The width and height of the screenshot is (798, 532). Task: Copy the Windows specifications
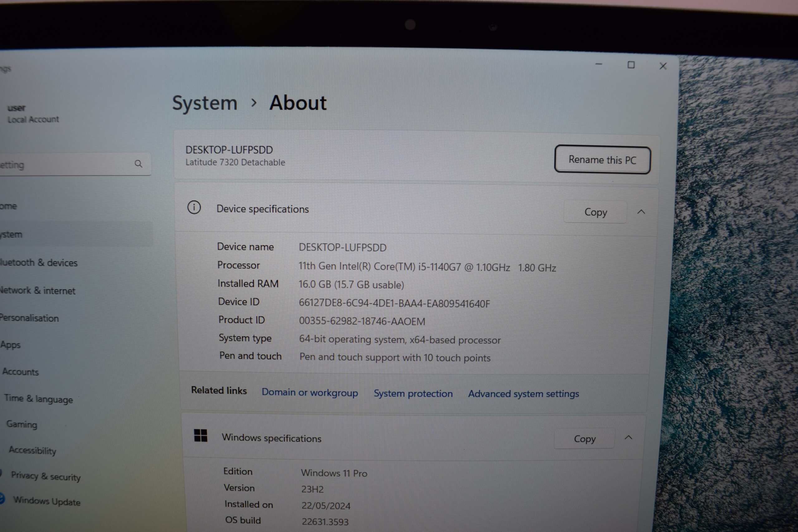584,439
